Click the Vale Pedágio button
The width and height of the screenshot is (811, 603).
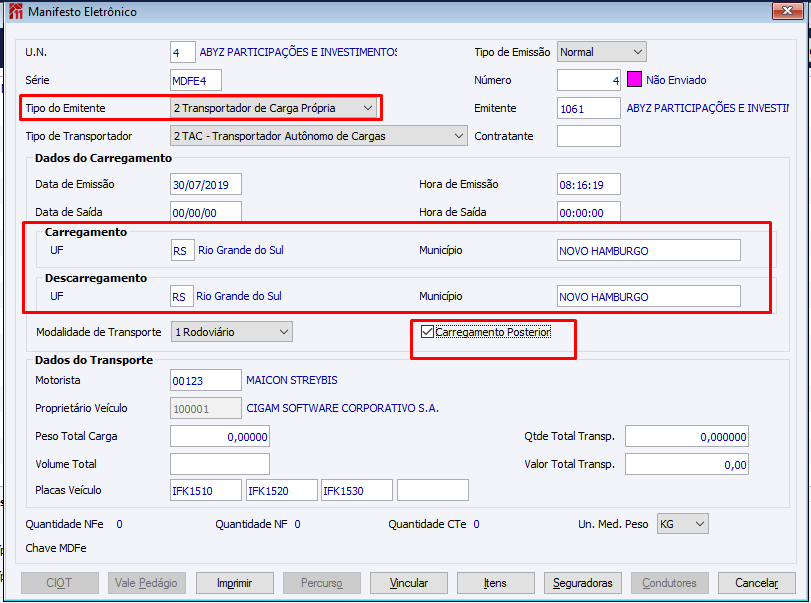(146, 583)
